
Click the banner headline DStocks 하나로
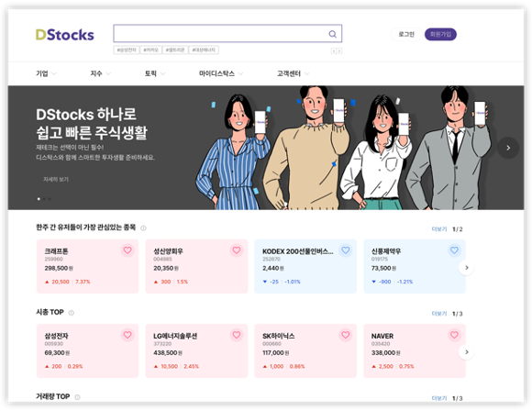pos(86,115)
